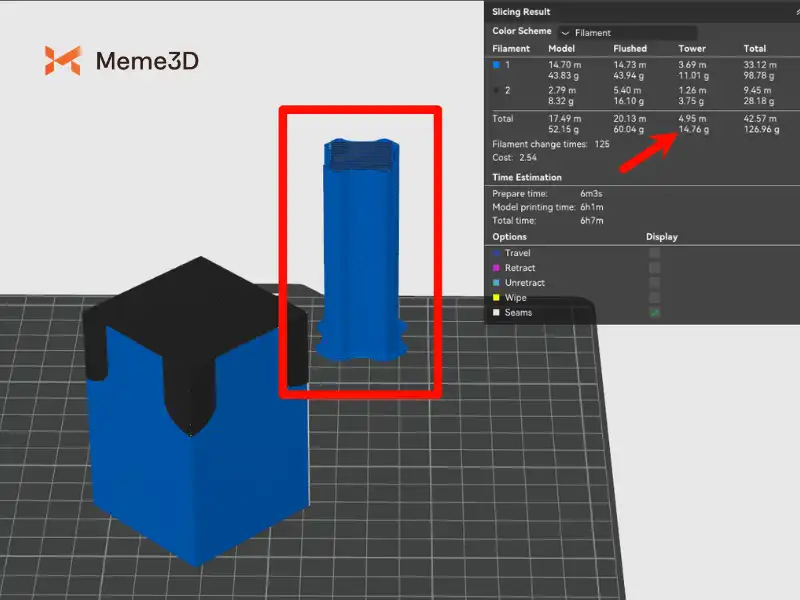The image size is (800, 600).
Task: Disable the checked Seams display checkbox
Action: coord(654,313)
